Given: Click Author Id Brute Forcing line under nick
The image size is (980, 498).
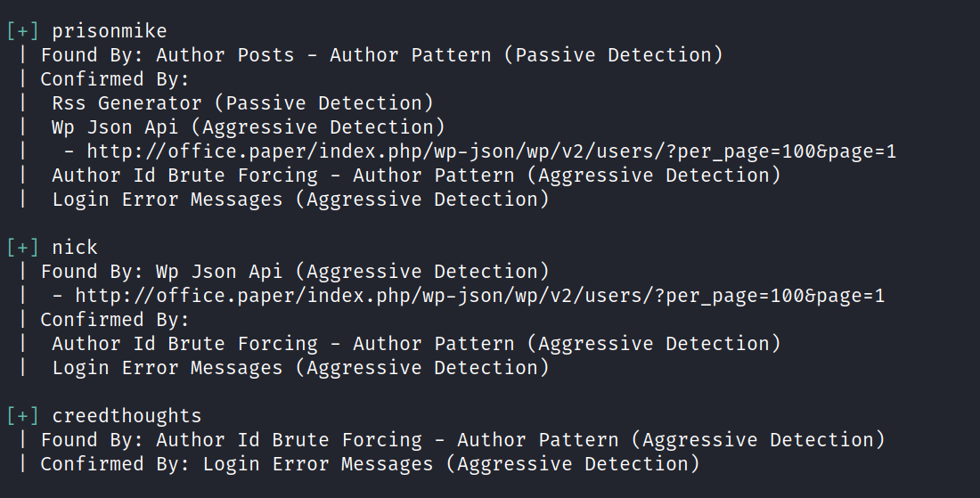Looking at the screenshot, I should tap(416, 344).
